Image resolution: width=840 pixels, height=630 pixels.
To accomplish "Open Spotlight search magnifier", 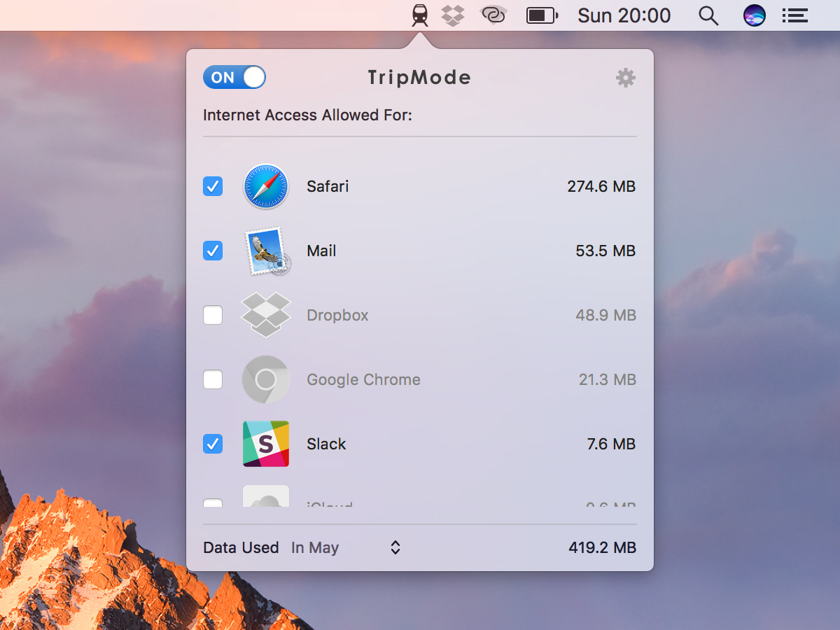I will pyautogui.click(x=709, y=16).
